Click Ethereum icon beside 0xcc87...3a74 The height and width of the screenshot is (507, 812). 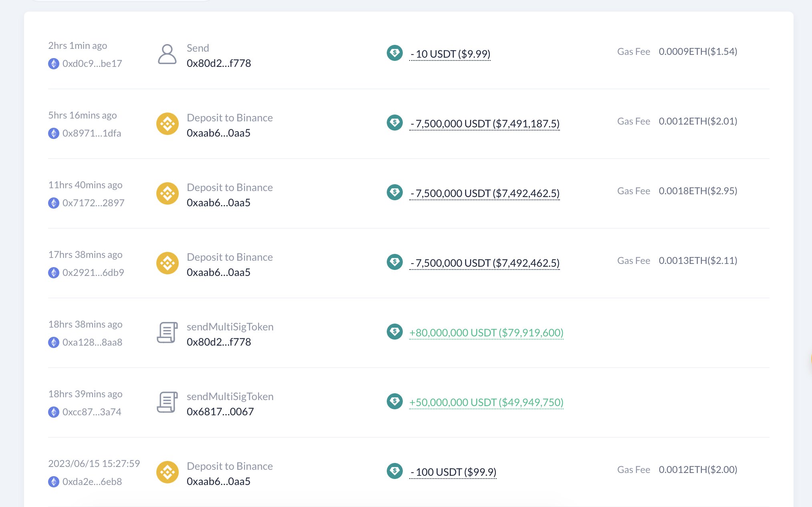54,412
